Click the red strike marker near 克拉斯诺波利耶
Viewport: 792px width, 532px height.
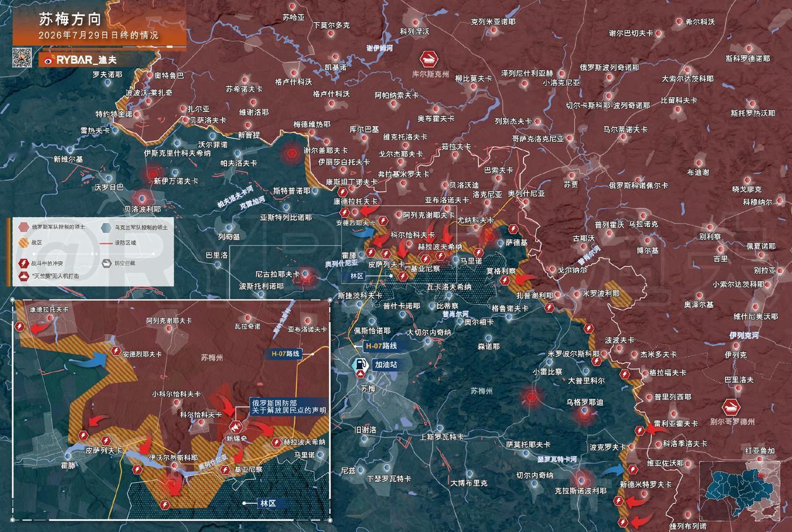click(x=580, y=479)
